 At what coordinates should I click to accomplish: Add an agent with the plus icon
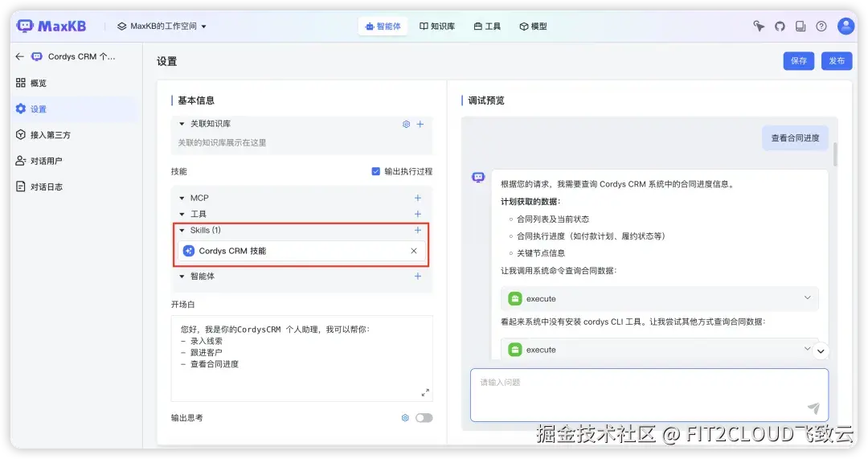click(418, 276)
